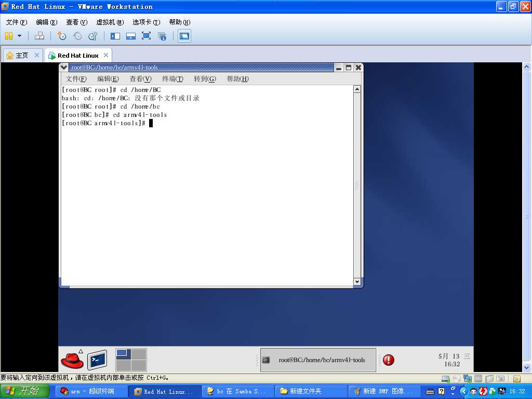Open terminal 文件(F) menu
This screenshot has height=399, width=532.
click(76, 79)
